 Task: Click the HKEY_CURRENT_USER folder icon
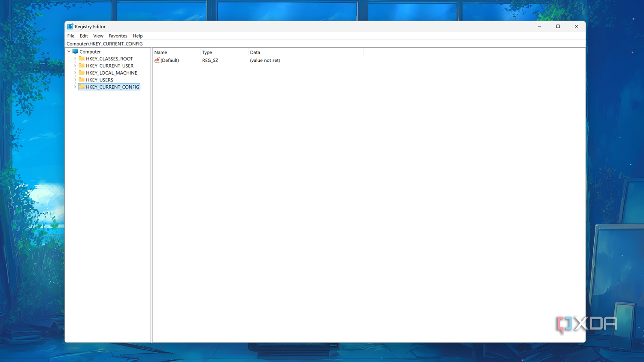pos(82,66)
